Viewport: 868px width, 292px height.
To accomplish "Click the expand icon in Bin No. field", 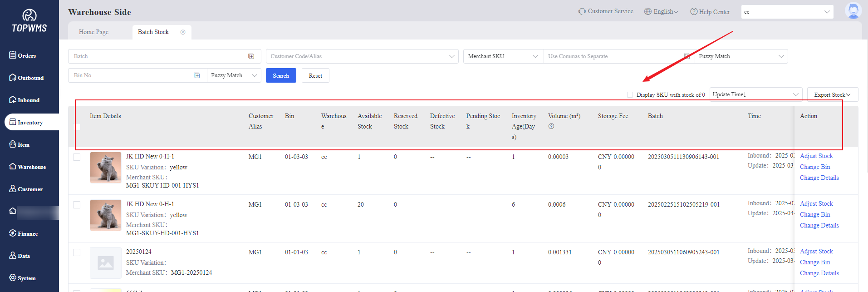I will 196,75.
